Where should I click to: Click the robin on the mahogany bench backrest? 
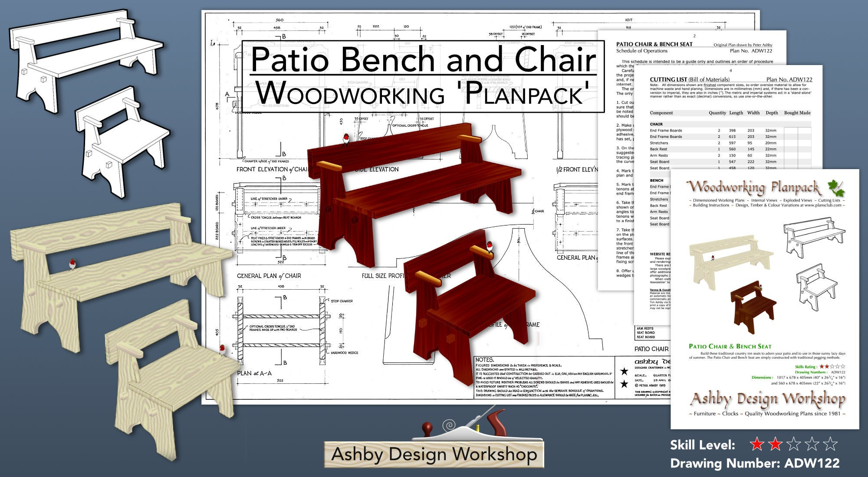[x=346, y=139]
